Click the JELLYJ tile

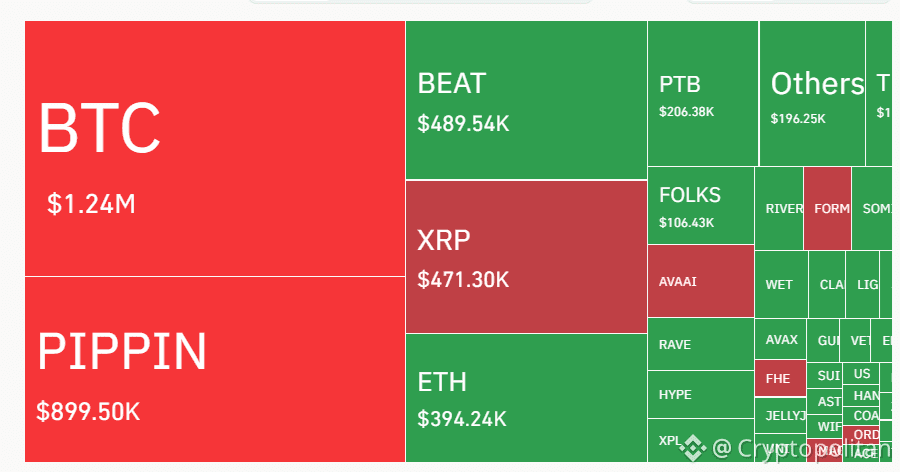(781, 415)
